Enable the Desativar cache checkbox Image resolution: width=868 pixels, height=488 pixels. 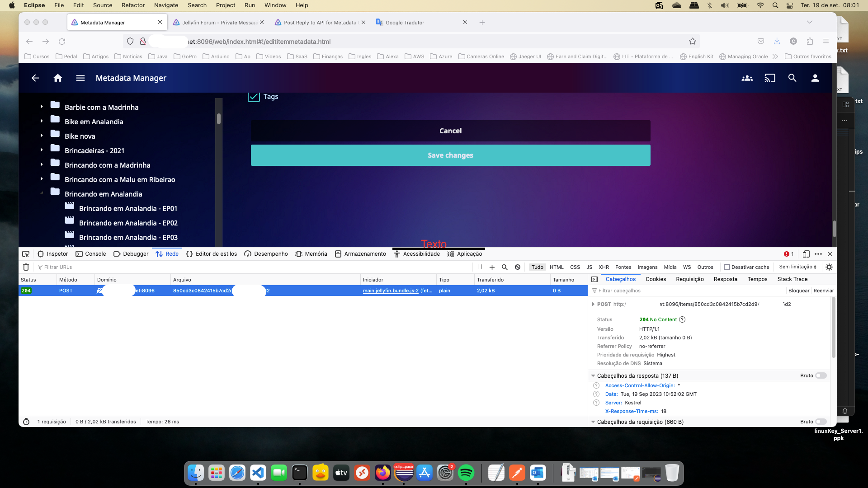727,267
